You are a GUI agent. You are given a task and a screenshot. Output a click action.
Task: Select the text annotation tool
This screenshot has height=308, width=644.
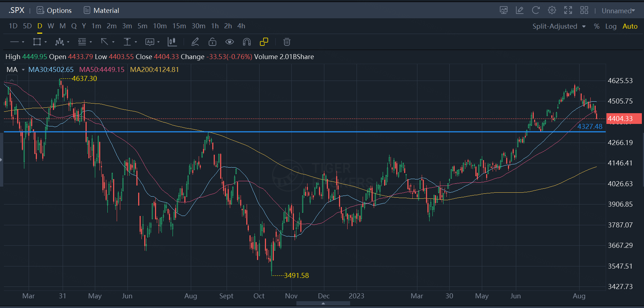point(150,42)
